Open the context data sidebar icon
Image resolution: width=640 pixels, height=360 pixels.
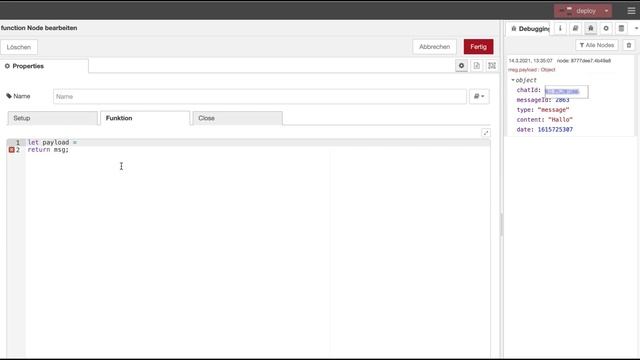pos(621,29)
